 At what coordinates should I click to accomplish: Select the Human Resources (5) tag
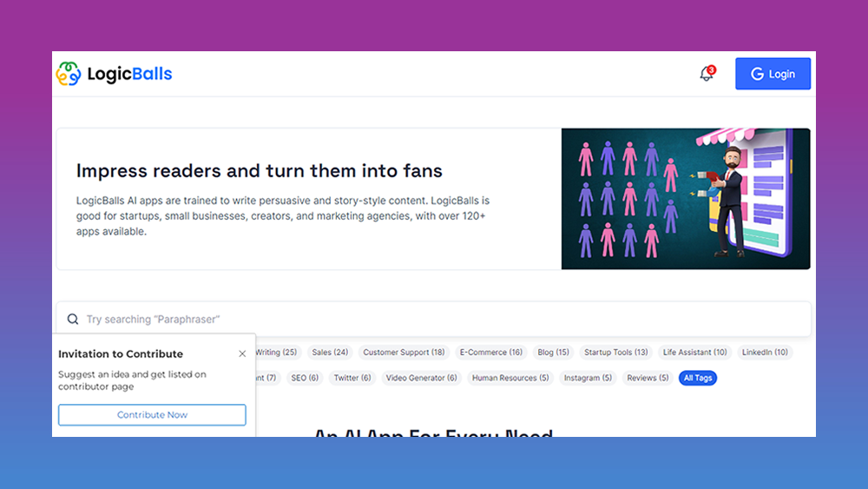(510, 378)
